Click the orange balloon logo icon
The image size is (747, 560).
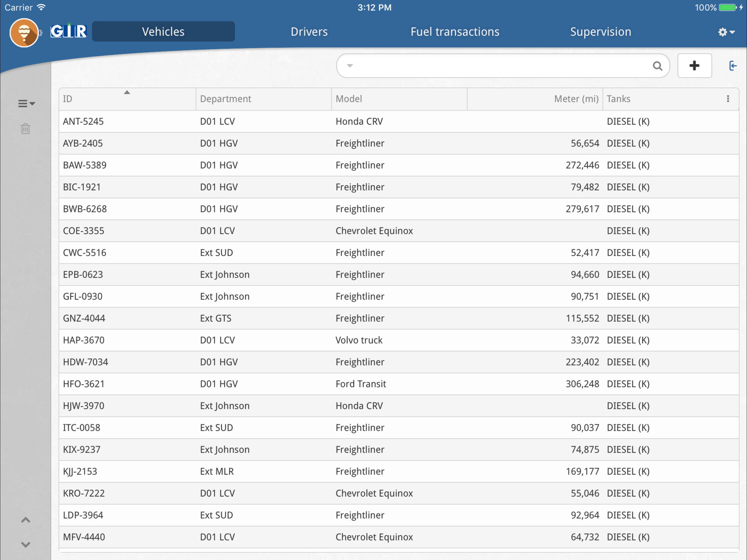(x=24, y=33)
